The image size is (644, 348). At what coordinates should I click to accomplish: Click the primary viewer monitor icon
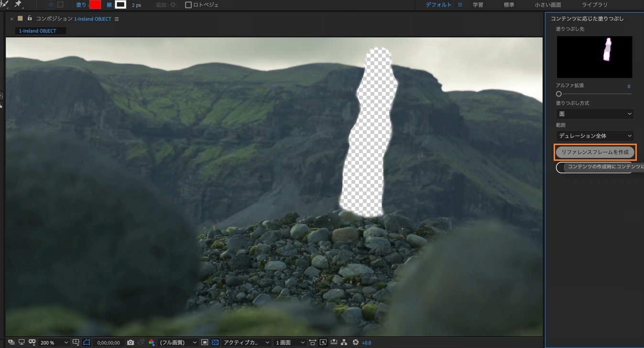[22, 342]
